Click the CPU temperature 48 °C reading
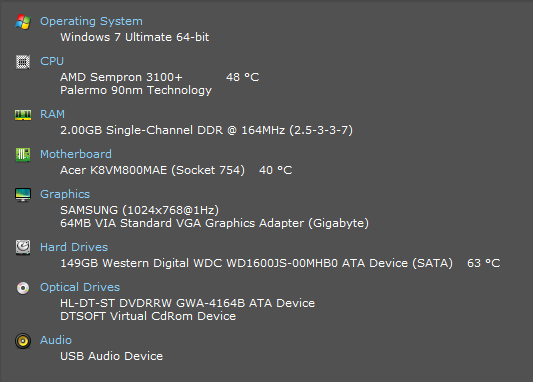 pyautogui.click(x=243, y=77)
